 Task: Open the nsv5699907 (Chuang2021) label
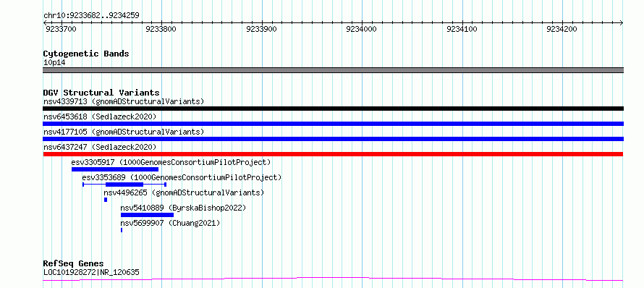tap(170, 223)
